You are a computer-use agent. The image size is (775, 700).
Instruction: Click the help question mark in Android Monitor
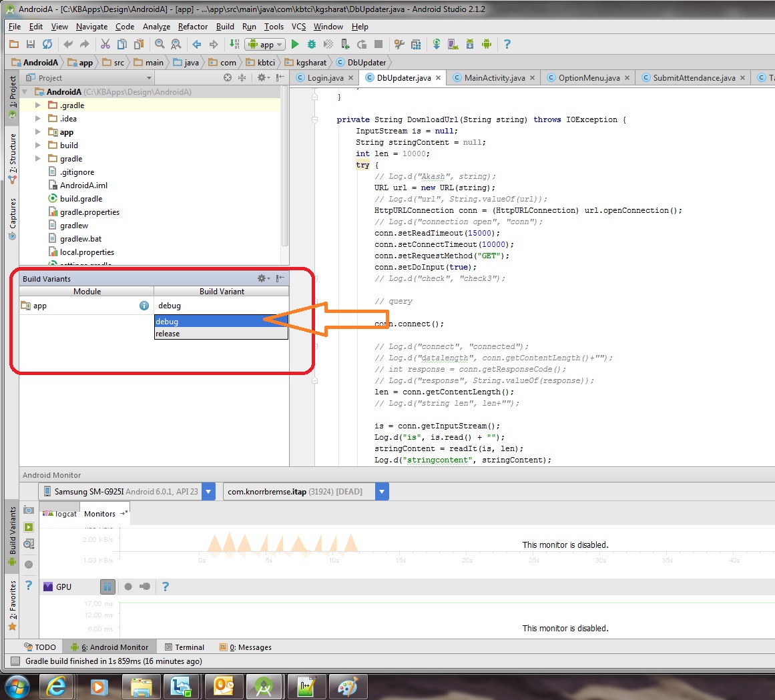tap(28, 587)
